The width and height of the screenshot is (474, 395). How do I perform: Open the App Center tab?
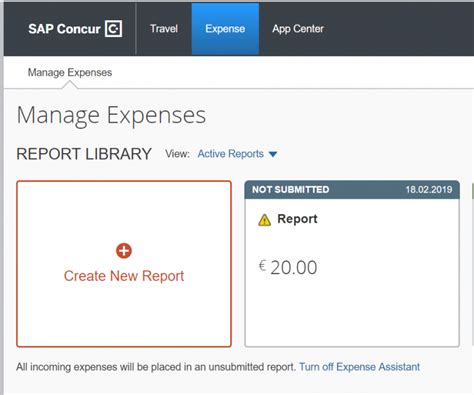pos(298,29)
